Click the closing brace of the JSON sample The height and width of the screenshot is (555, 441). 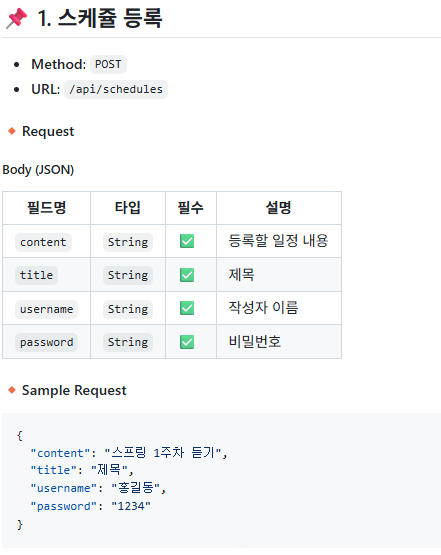(x=20, y=524)
